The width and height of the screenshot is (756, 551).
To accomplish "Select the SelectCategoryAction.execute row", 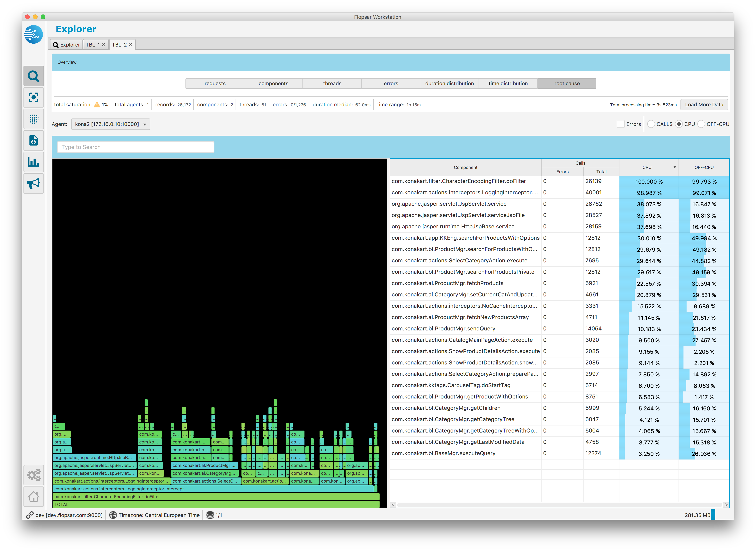I will 560,260.
